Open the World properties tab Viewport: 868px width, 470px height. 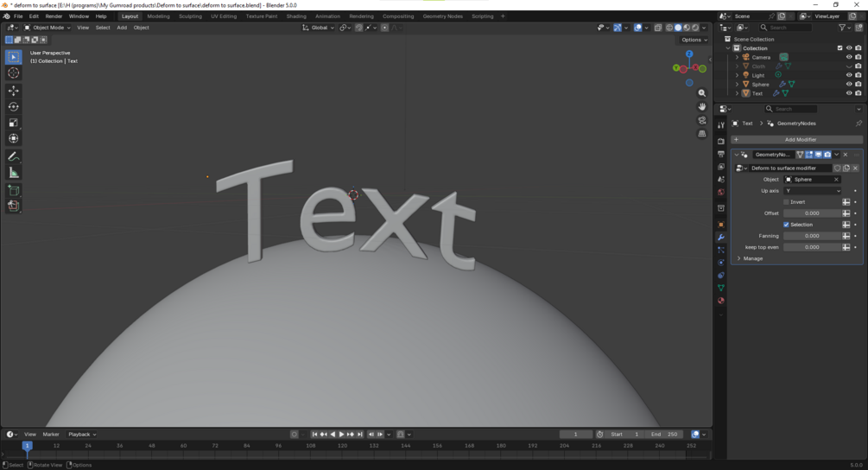pos(721,192)
